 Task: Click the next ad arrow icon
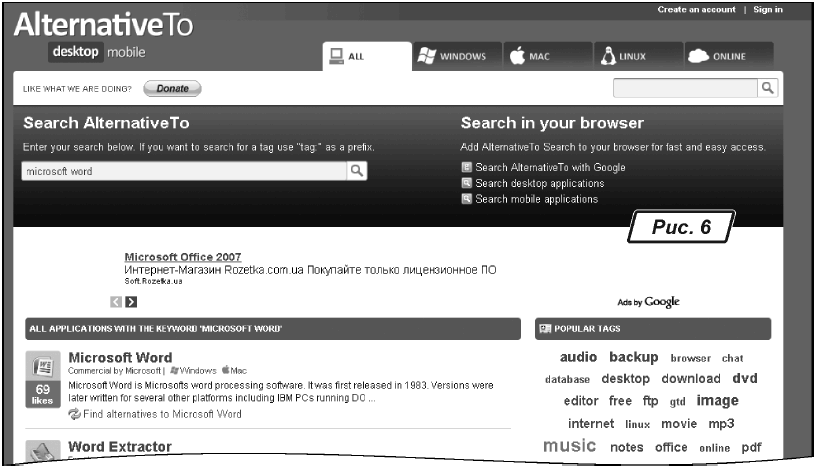coord(131,301)
